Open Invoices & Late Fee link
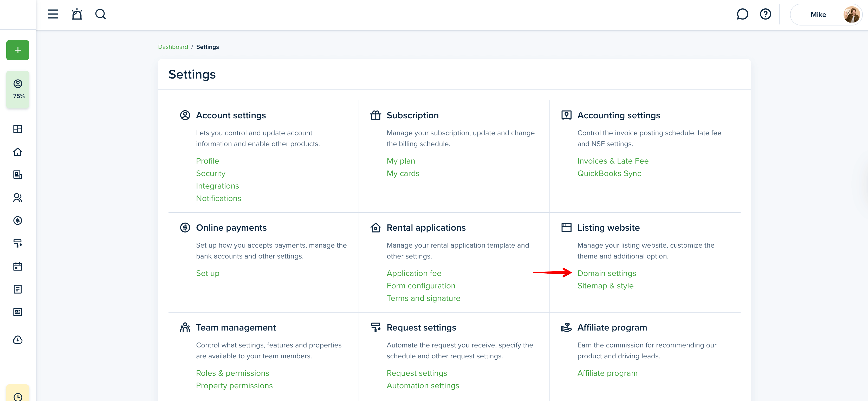The height and width of the screenshot is (401, 868). coord(613,161)
